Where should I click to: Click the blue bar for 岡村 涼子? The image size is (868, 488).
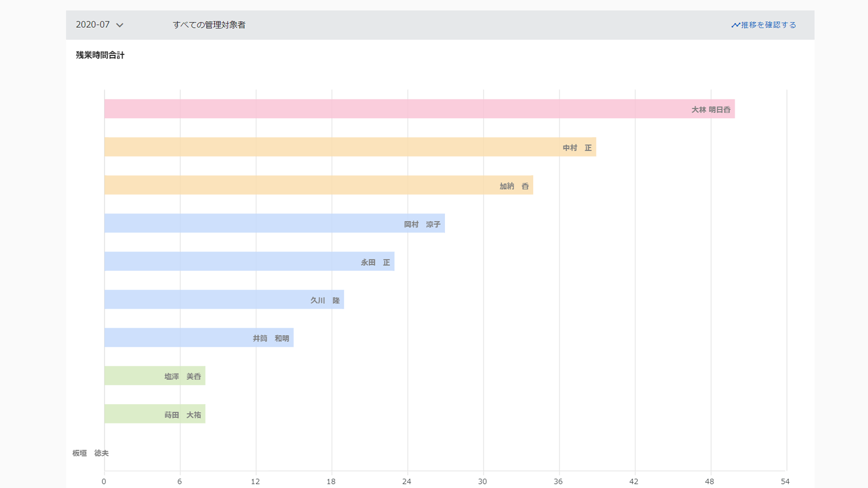pyautogui.click(x=274, y=223)
